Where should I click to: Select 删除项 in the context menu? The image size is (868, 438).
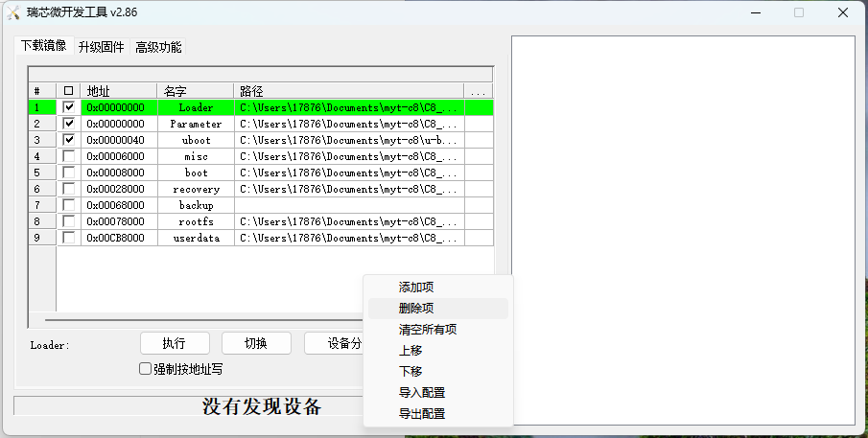[x=416, y=309]
